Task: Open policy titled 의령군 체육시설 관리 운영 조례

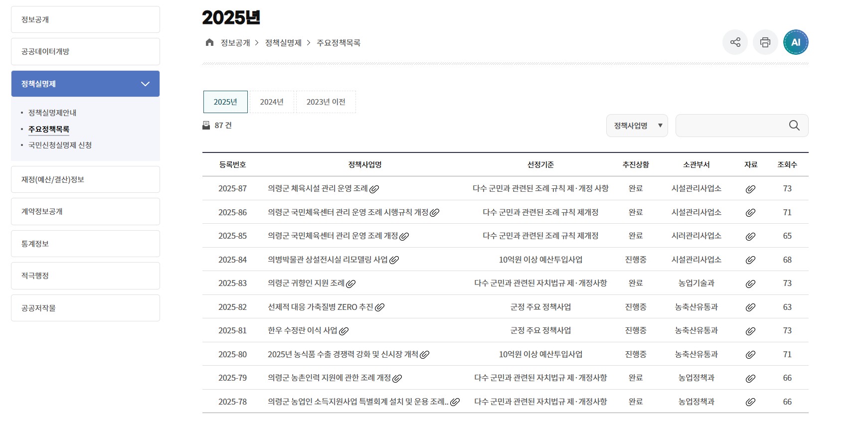Action: (318, 188)
